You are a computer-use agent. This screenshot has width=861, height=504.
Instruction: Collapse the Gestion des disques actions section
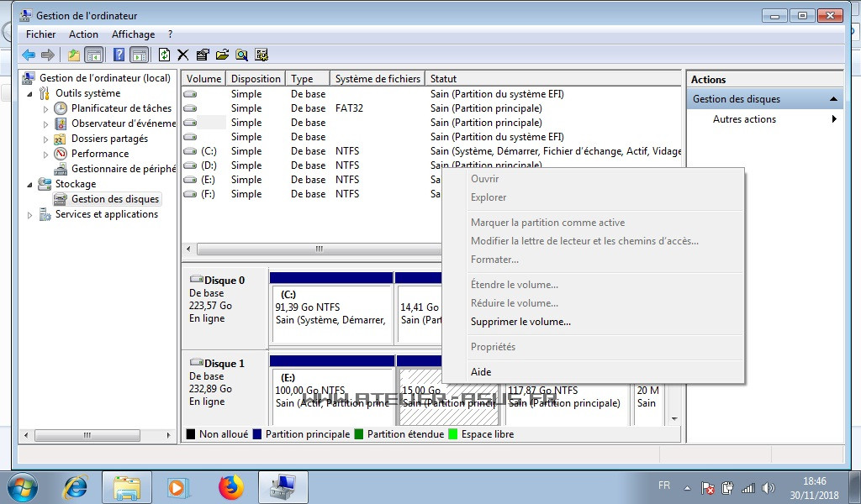(833, 99)
